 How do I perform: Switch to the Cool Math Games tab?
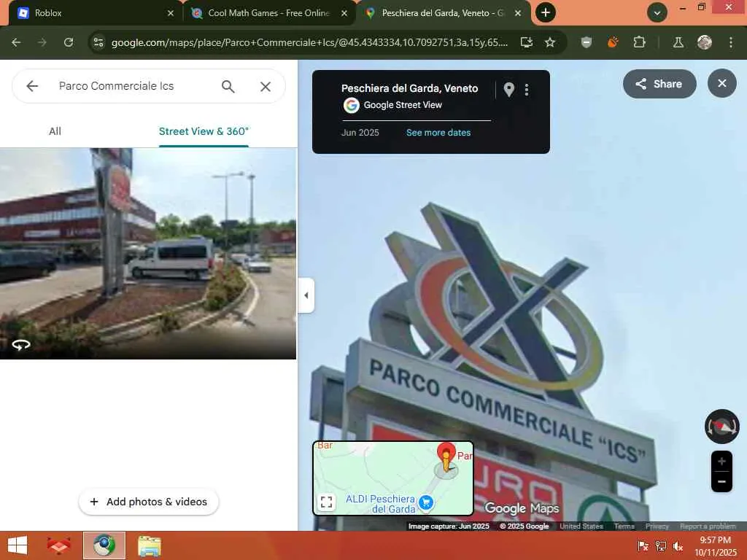point(269,13)
